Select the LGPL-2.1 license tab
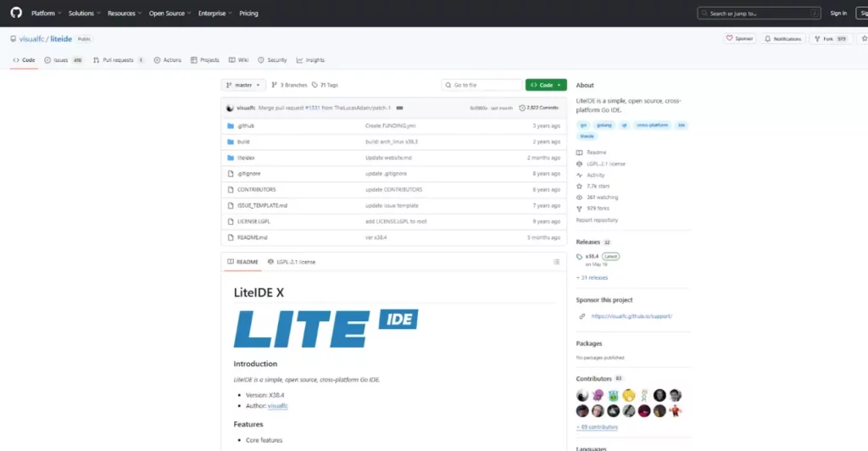 point(292,262)
